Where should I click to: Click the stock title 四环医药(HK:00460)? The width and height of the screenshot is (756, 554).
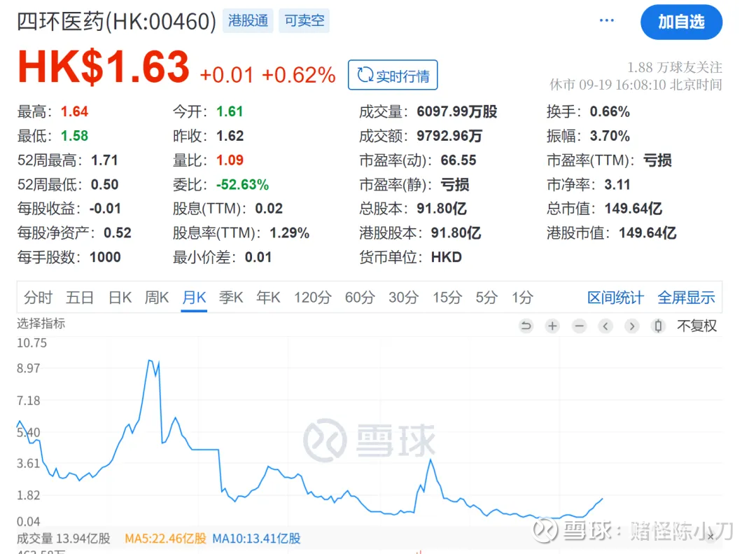click(116, 21)
